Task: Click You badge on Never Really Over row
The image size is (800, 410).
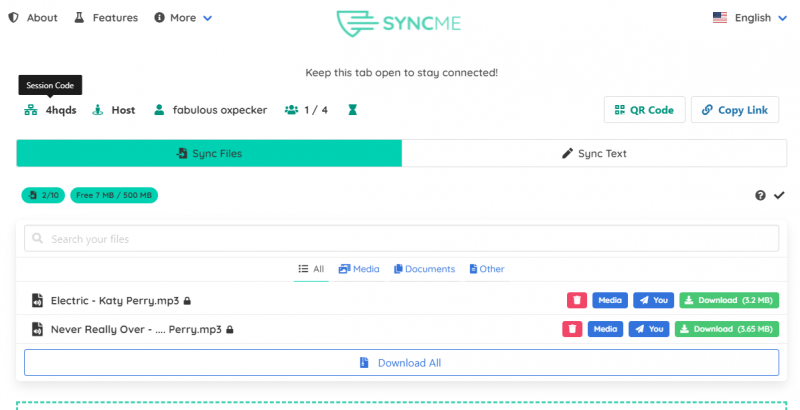Action: (649, 329)
